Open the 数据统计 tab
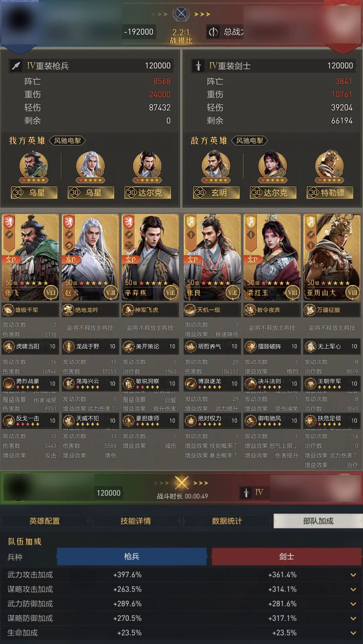 pyautogui.click(x=227, y=521)
